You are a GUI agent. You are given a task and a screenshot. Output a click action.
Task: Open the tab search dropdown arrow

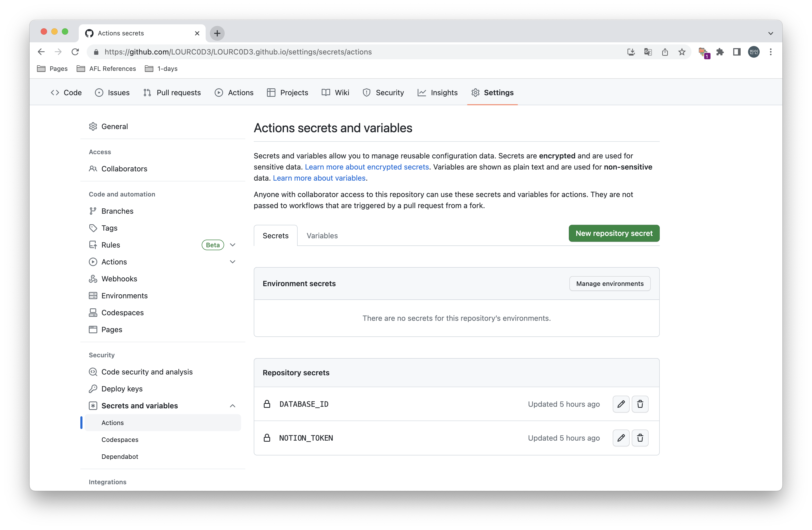point(771,33)
